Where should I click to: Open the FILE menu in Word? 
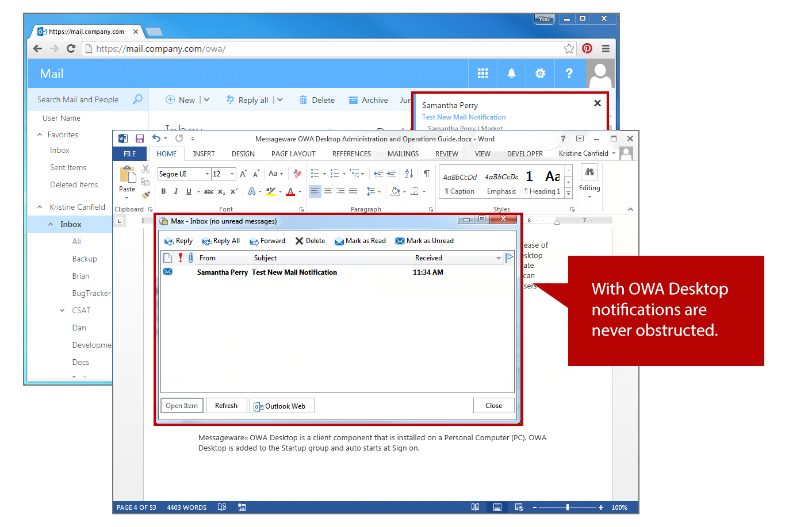point(129,153)
